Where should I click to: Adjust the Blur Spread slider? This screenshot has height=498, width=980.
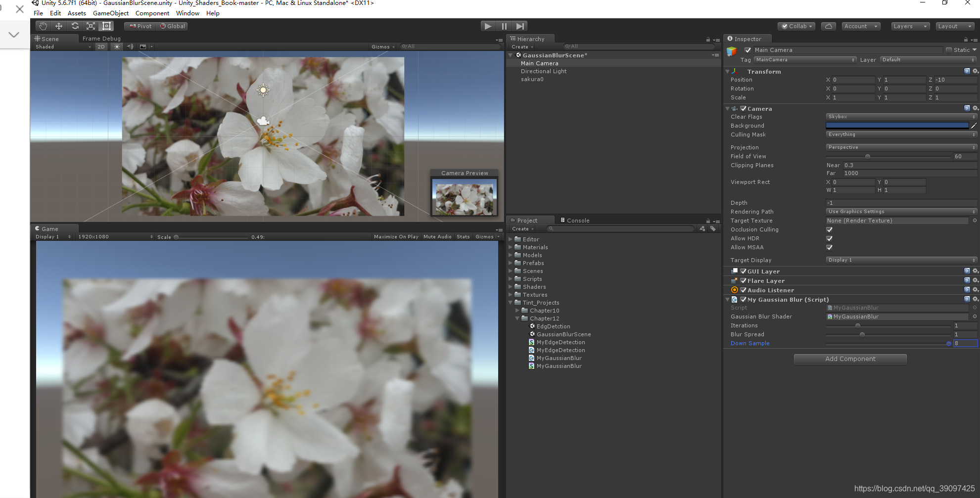pos(889,334)
